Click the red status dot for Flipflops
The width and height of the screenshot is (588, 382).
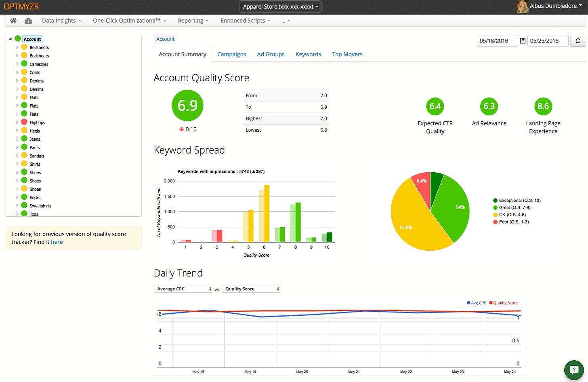24,122
